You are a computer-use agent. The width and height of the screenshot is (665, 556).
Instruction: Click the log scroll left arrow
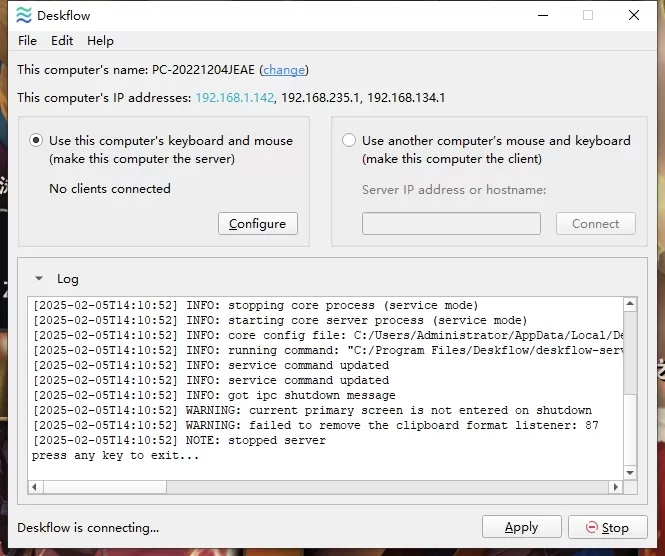(35, 487)
